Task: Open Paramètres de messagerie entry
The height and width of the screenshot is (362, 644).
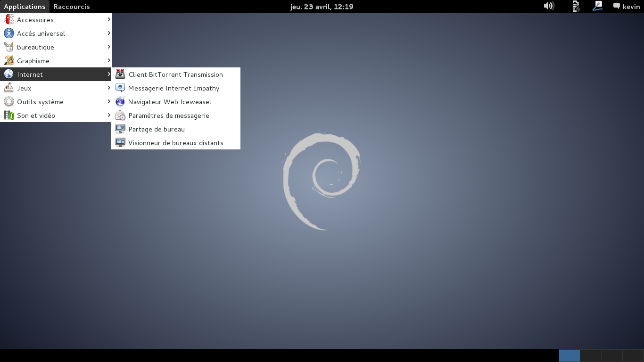Action: point(176,115)
